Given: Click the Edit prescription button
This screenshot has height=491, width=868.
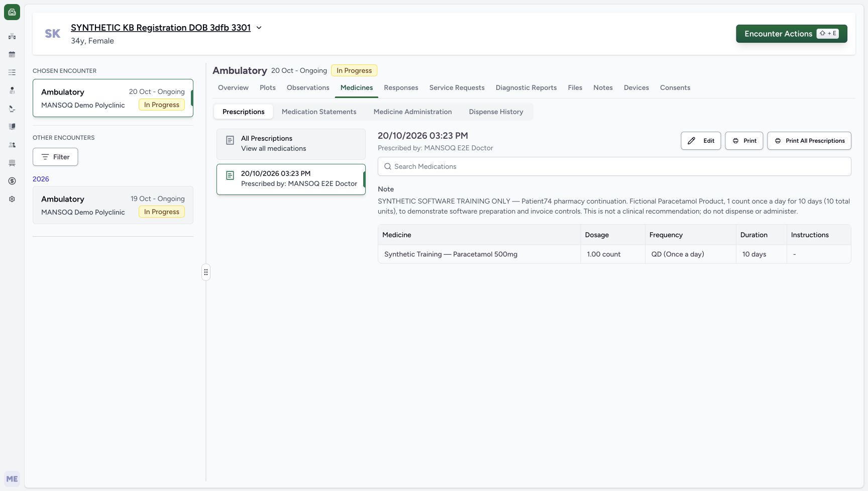Looking at the screenshot, I should [701, 141].
